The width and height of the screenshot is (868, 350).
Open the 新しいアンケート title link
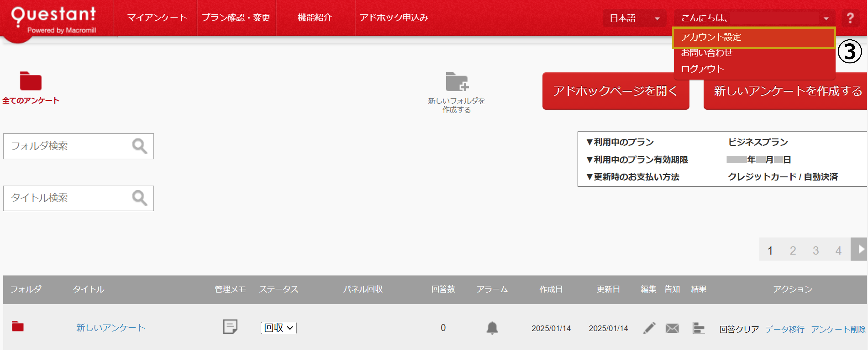[x=111, y=328]
